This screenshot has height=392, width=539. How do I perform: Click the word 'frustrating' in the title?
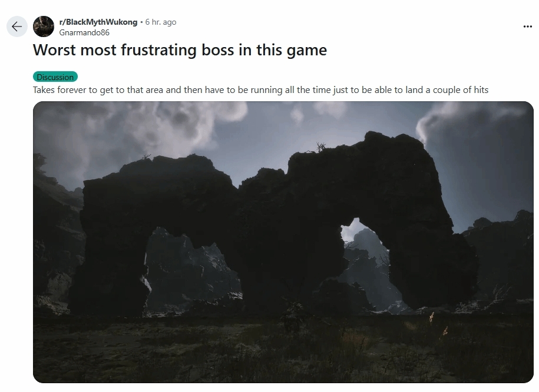[159, 50]
